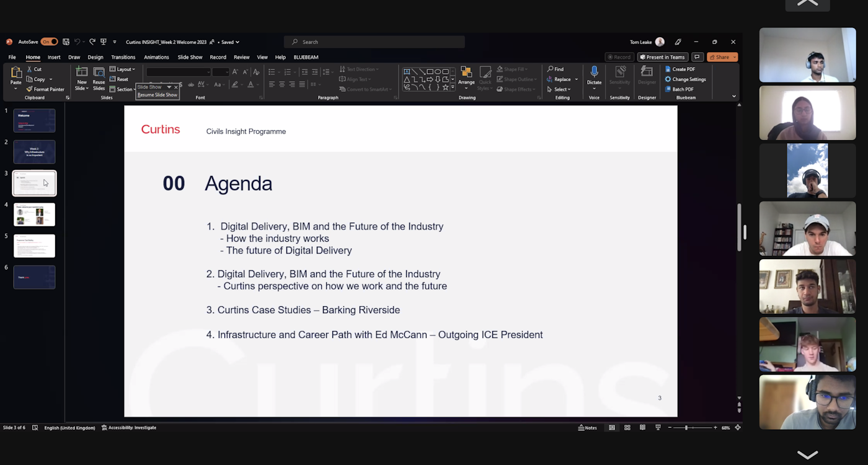Open the Reuse Slides pane
The width and height of the screenshot is (868, 465).
tap(99, 78)
